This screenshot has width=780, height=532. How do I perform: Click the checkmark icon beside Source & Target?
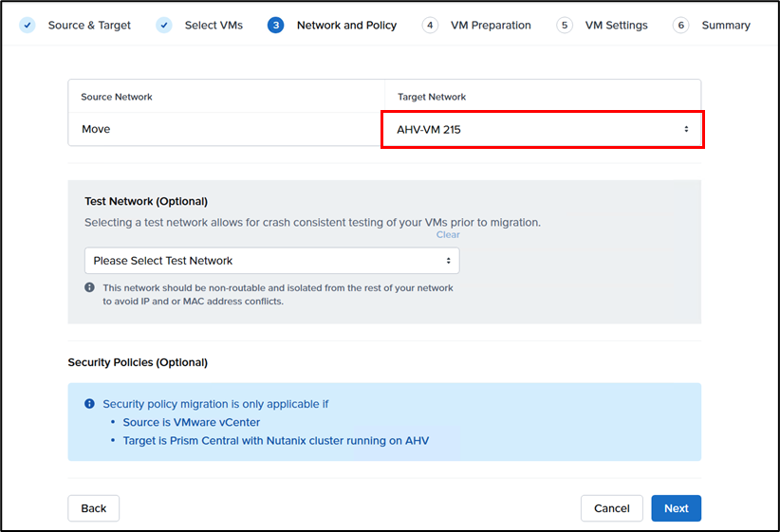(28, 25)
